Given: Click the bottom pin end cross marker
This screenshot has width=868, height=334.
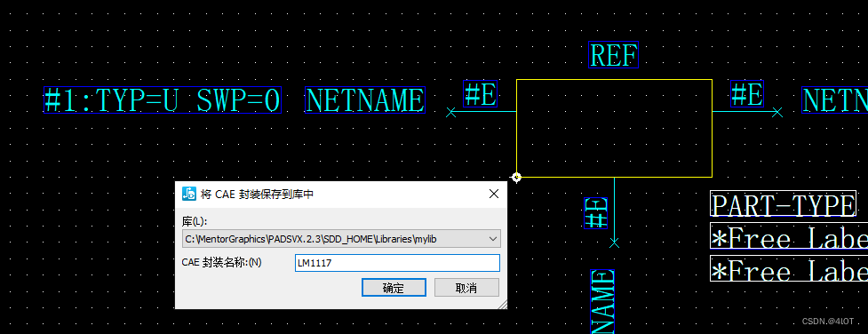Looking at the screenshot, I should (x=614, y=243).
